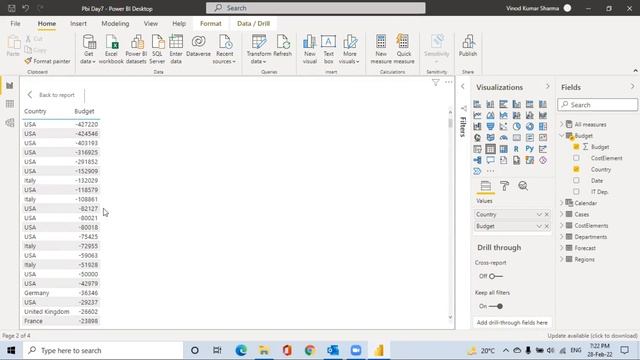
Task: Click the Format painter
Action: coord(47,61)
